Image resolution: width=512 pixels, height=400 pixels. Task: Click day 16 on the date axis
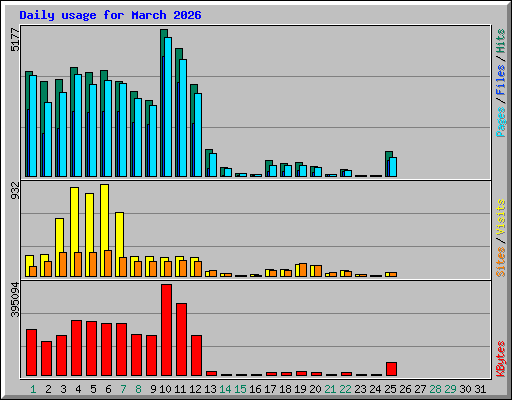[x=255, y=389]
